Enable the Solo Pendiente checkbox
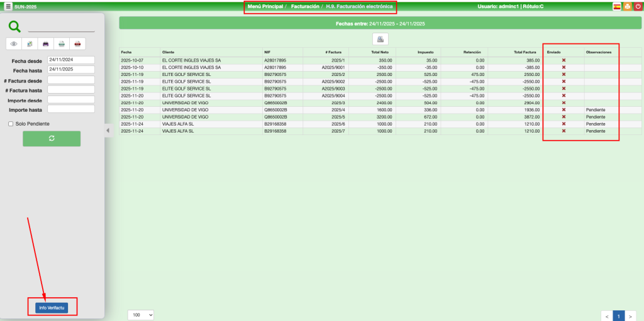The width and height of the screenshot is (644, 321). (x=11, y=124)
